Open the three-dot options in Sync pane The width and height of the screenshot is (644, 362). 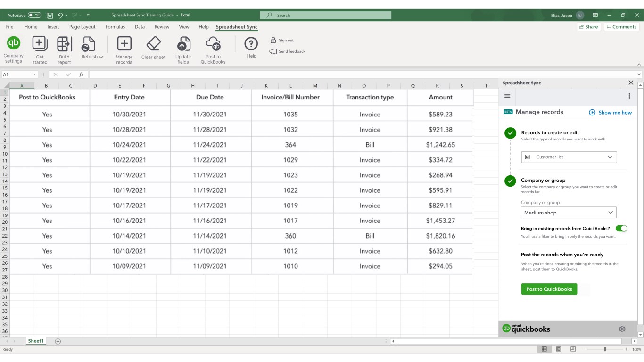pos(629,96)
